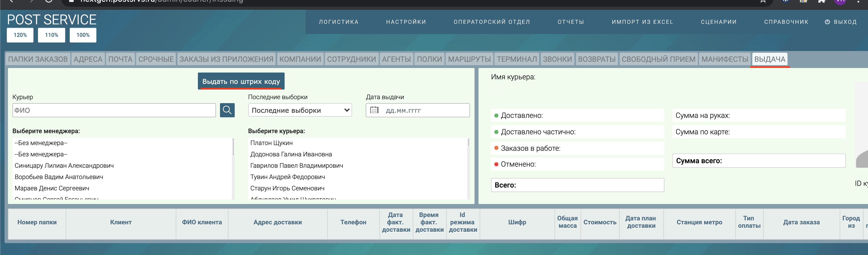Switch to АГЕНТЫ tab
This screenshot has height=255, width=868.
396,59
